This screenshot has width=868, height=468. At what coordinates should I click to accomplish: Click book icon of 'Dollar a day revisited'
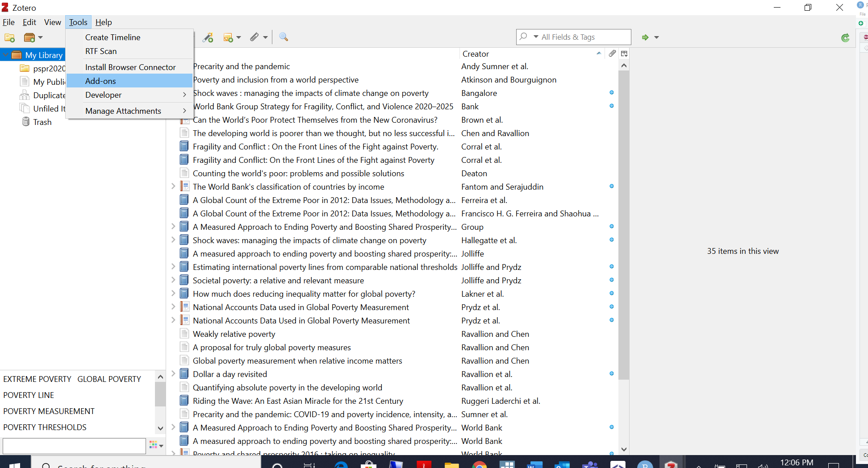pyautogui.click(x=184, y=373)
